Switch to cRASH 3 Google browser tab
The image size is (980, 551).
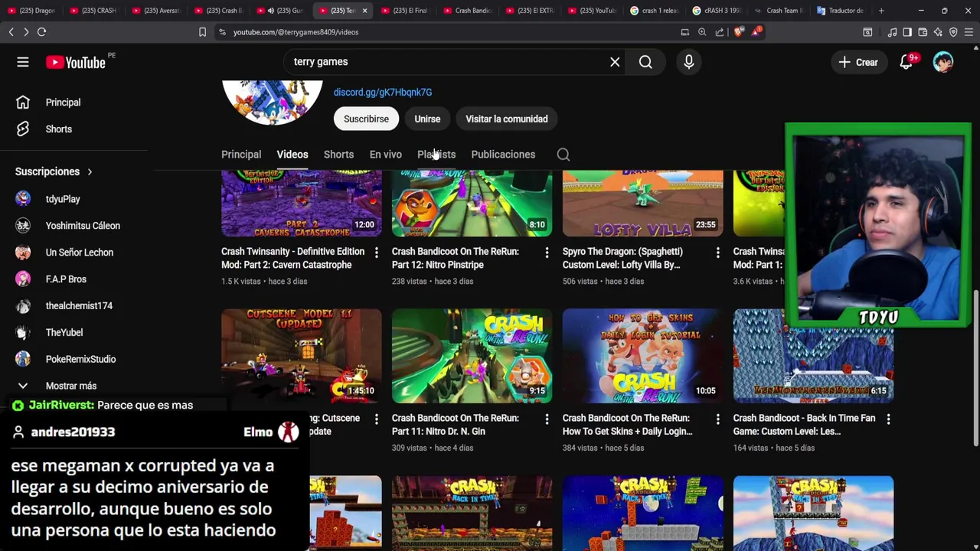[715, 11]
